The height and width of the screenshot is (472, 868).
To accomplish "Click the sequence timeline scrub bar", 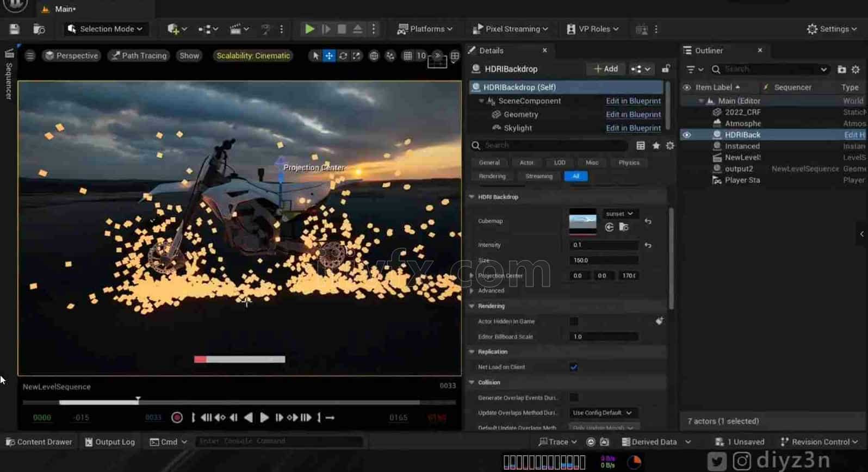I will pos(239,402).
